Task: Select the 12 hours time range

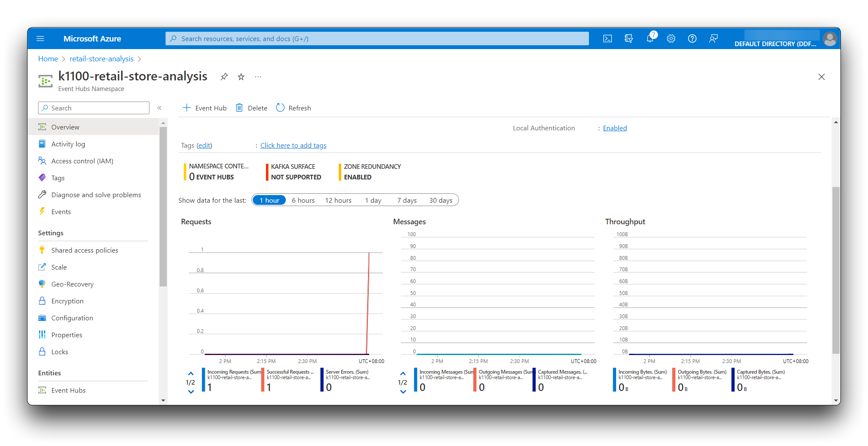Action: coord(338,200)
